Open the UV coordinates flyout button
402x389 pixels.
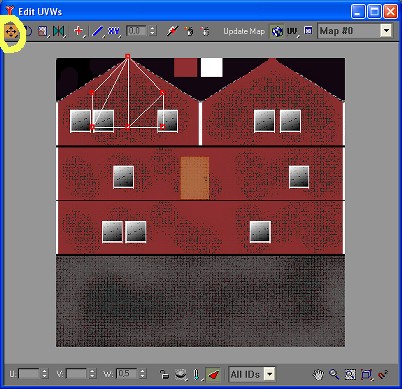[x=292, y=31]
